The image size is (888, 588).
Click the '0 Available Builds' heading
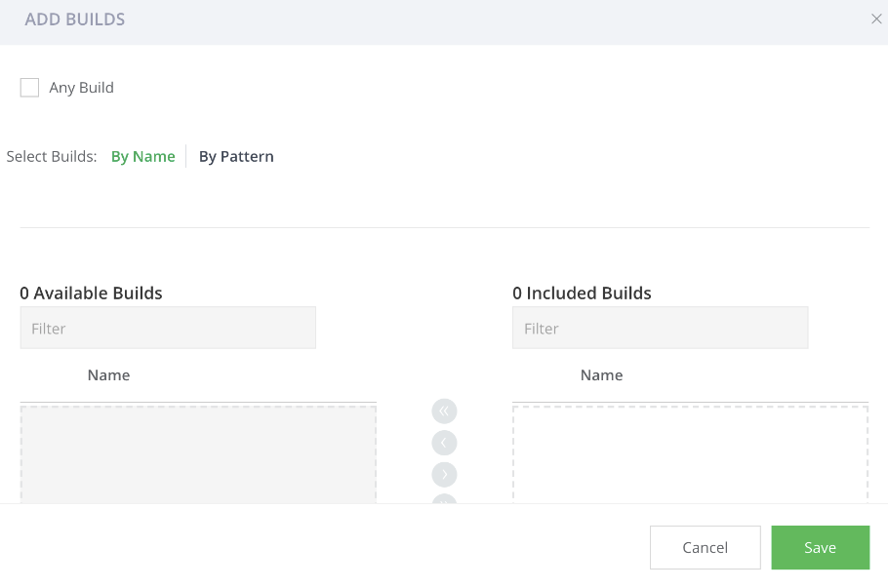coord(91,293)
